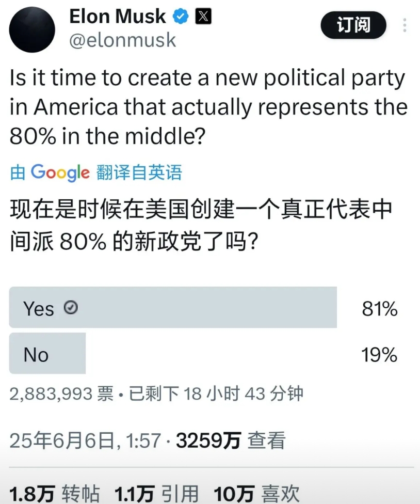
Task: Click the 订阅 subscribe button
Action: (x=353, y=25)
